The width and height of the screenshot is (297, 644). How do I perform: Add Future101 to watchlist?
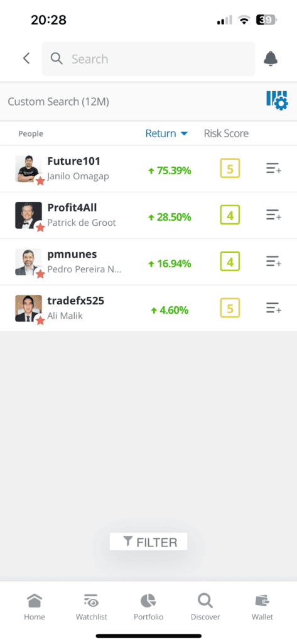[x=274, y=169]
